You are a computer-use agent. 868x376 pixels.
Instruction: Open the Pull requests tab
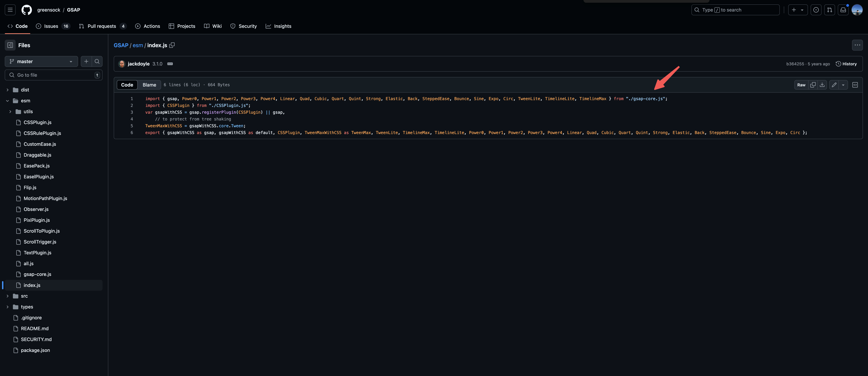pos(103,26)
